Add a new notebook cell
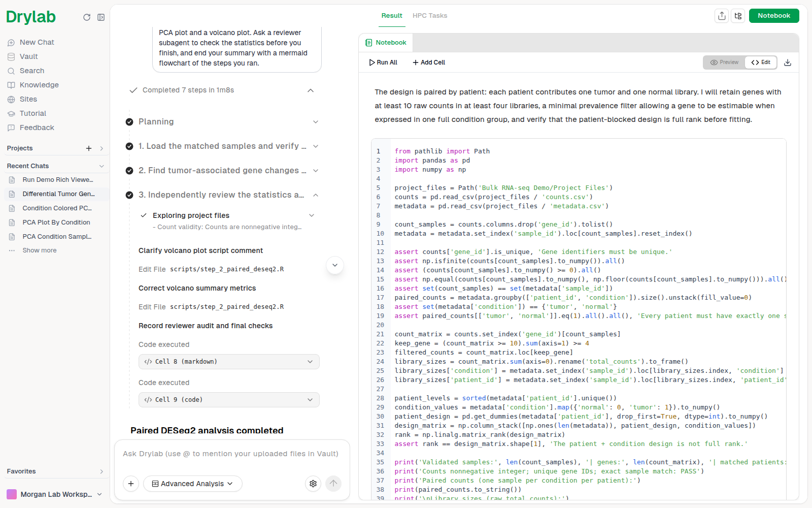Viewport: 812px width, 508px height. (x=429, y=62)
